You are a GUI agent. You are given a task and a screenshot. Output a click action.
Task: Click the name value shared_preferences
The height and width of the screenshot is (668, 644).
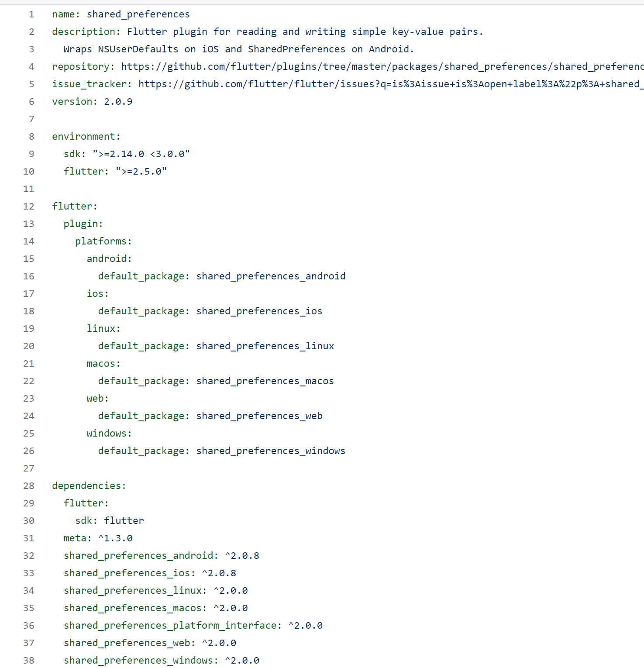[x=138, y=14]
